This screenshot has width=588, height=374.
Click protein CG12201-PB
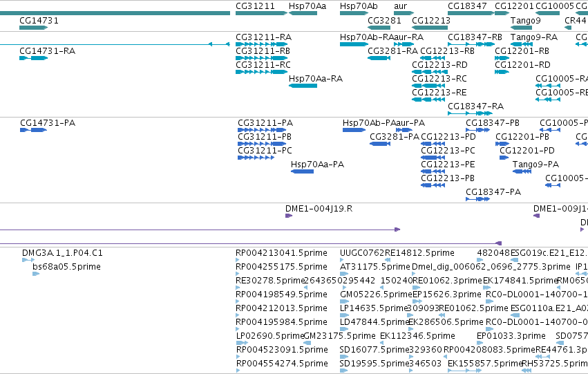[502, 144]
